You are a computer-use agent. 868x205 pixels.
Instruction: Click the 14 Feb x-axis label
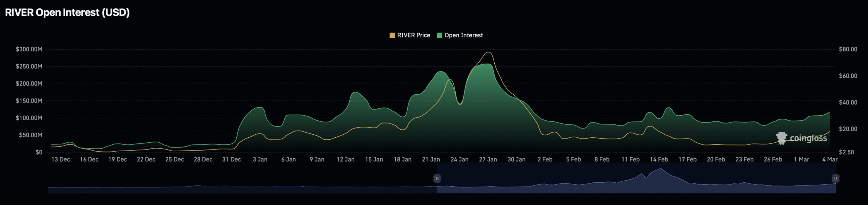click(x=659, y=159)
